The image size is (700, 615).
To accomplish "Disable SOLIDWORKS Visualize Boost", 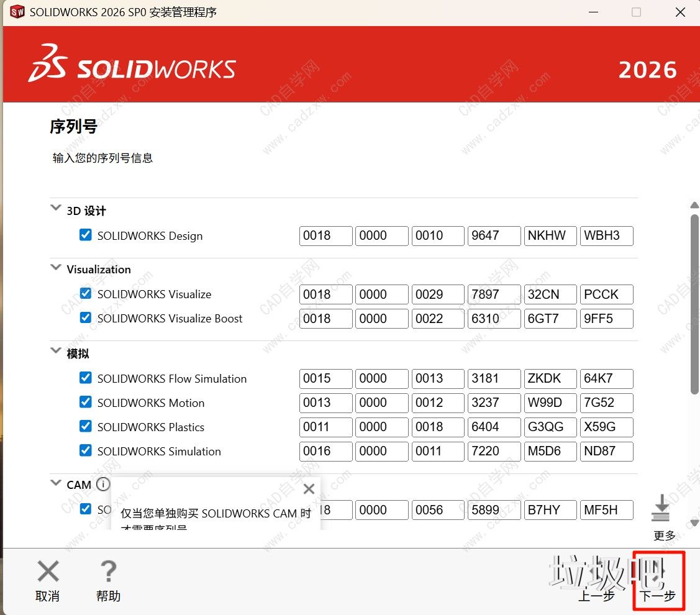I will click(x=85, y=319).
